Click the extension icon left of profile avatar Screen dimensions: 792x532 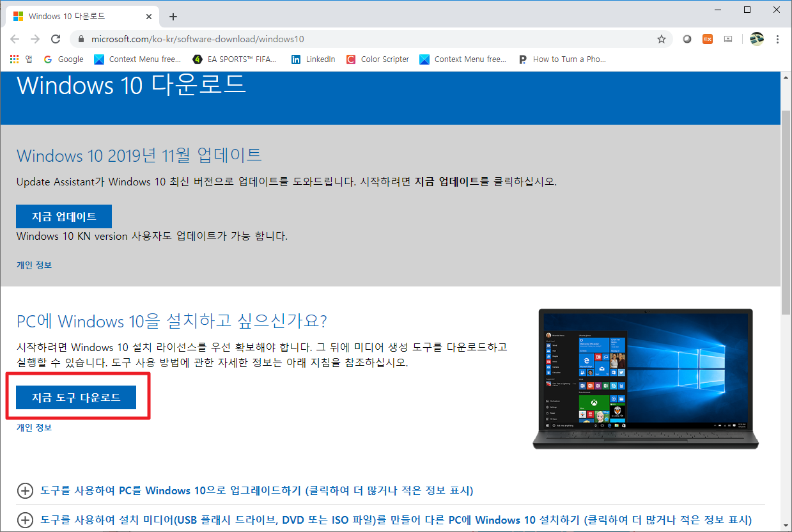(728, 39)
